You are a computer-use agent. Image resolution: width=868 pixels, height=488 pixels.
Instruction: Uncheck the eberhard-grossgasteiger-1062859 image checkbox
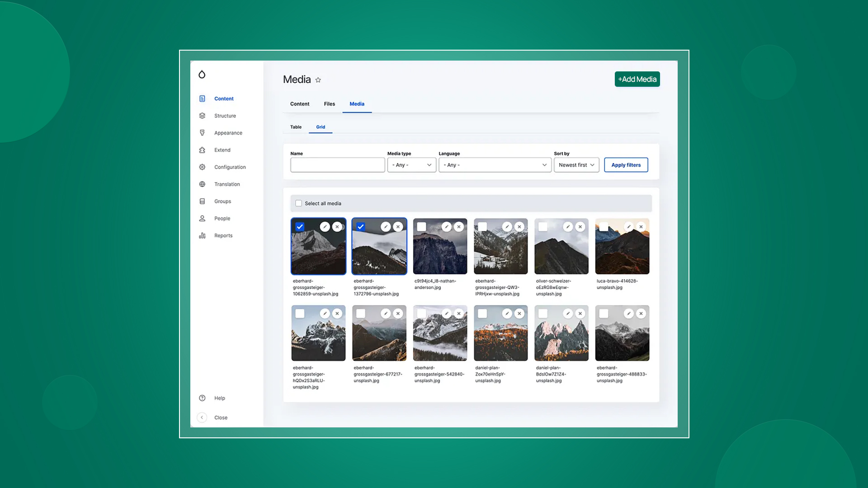pos(300,227)
